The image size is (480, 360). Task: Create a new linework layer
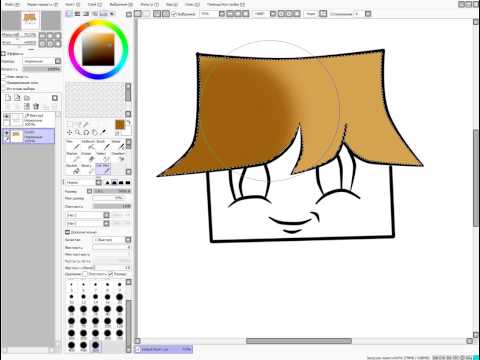[18, 98]
